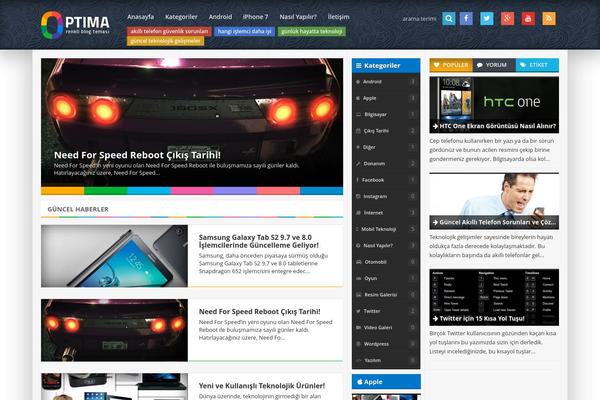Click the 'güncel teknolojik gelişmeler' tag
The height and width of the screenshot is (400, 600).
pos(165,41)
